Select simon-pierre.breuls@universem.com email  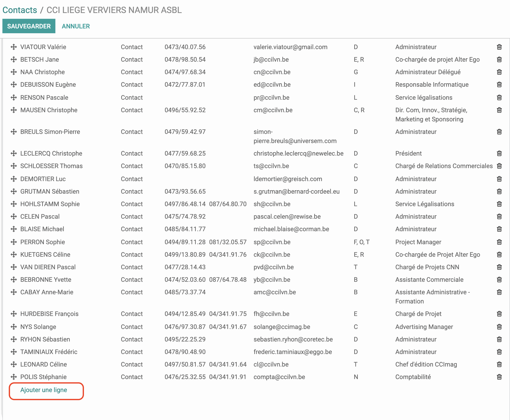pos(295,137)
